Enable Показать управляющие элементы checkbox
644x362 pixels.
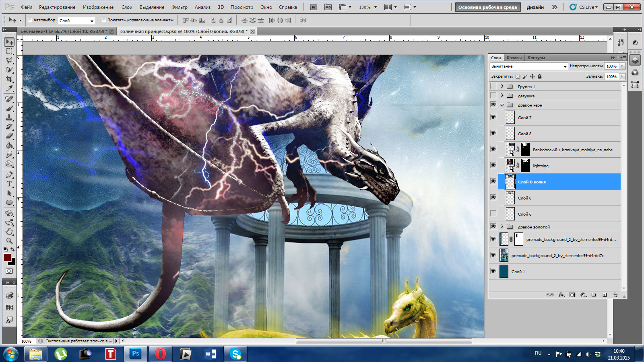click(x=104, y=20)
